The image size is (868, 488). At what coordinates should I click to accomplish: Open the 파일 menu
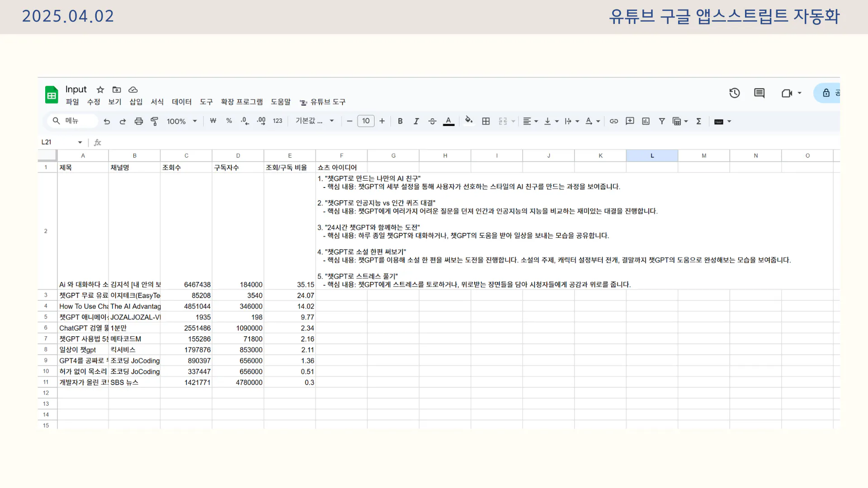(x=72, y=102)
